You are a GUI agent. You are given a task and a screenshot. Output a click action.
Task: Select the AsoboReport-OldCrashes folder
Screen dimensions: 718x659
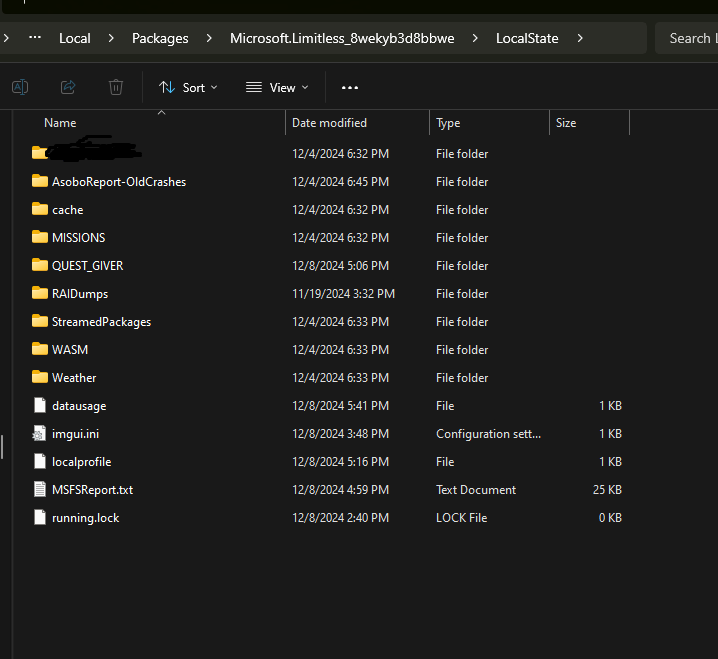click(x=118, y=182)
